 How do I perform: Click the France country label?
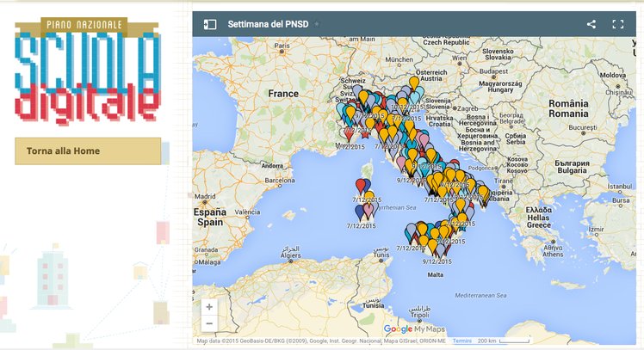pos(283,94)
